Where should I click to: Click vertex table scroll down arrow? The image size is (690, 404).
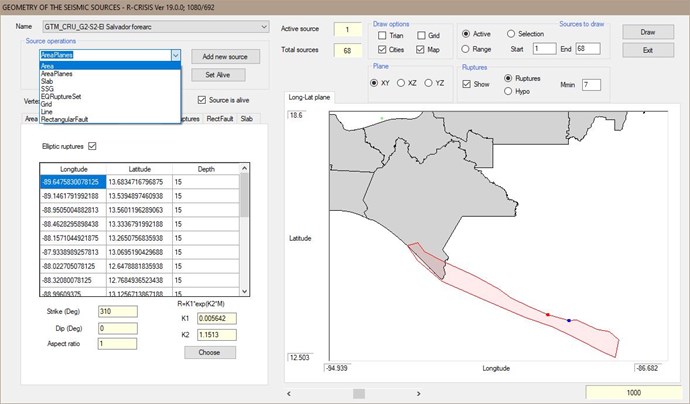point(245,291)
